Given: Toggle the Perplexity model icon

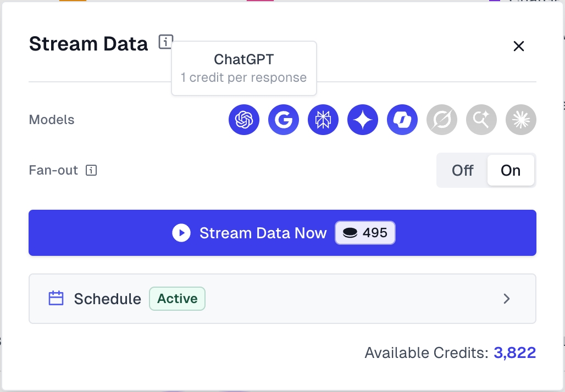Looking at the screenshot, I should pos(323,120).
